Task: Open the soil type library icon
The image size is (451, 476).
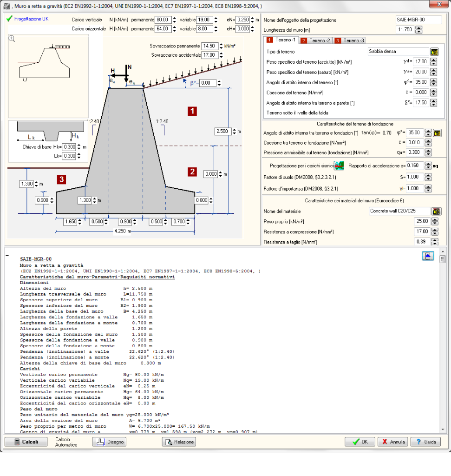Action: 434,52
